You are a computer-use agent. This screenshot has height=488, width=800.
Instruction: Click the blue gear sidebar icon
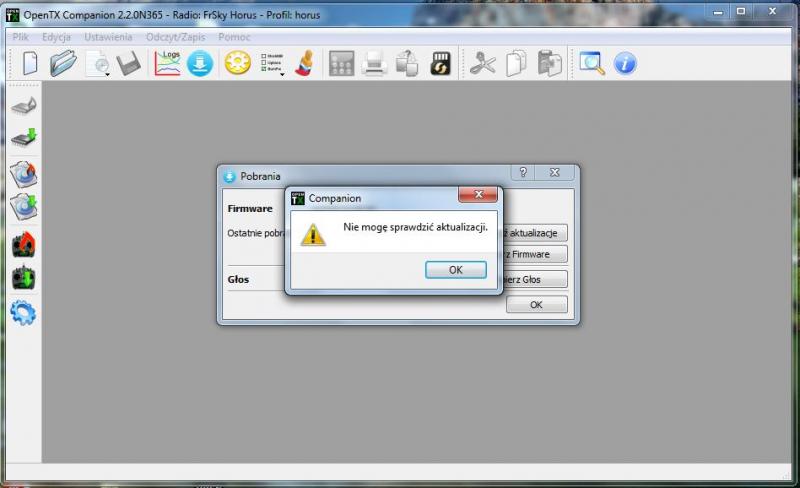tap(24, 312)
